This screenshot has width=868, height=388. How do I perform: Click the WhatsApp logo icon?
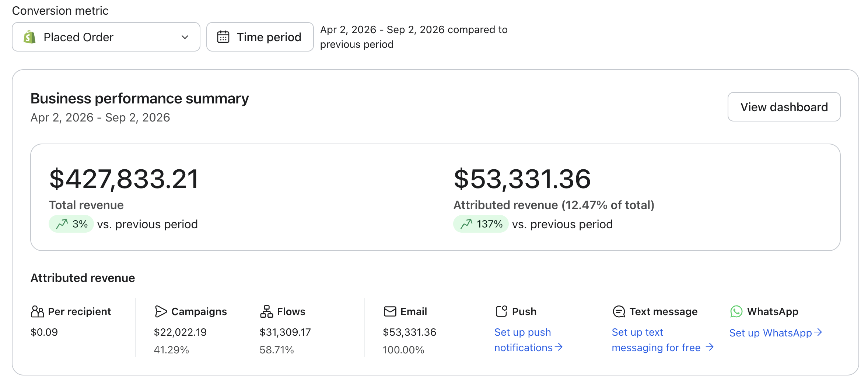pyautogui.click(x=736, y=311)
